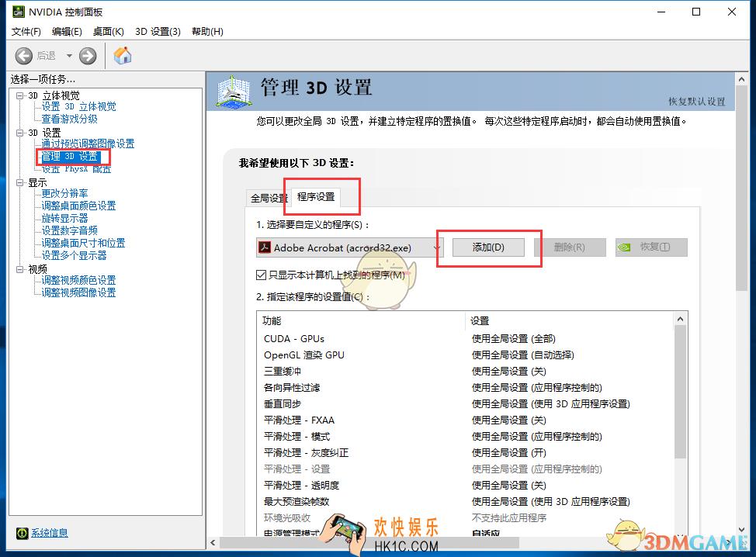Select the CUDA - GPUs setting row
The width and height of the screenshot is (756, 557).
point(465,339)
